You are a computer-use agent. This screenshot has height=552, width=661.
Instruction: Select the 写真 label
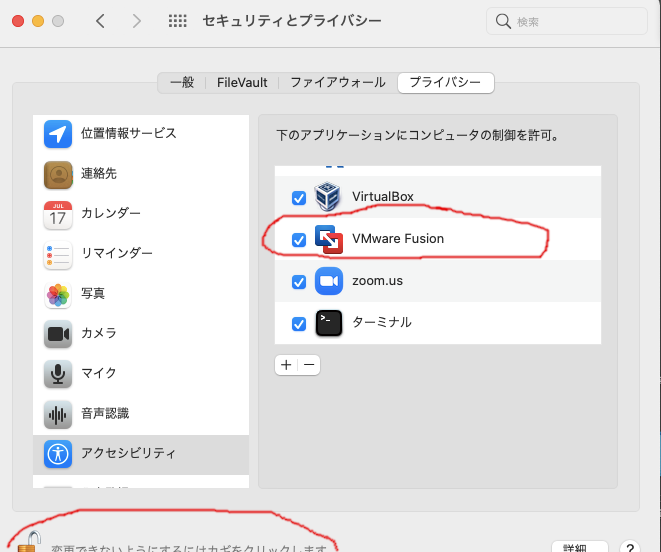(93, 294)
